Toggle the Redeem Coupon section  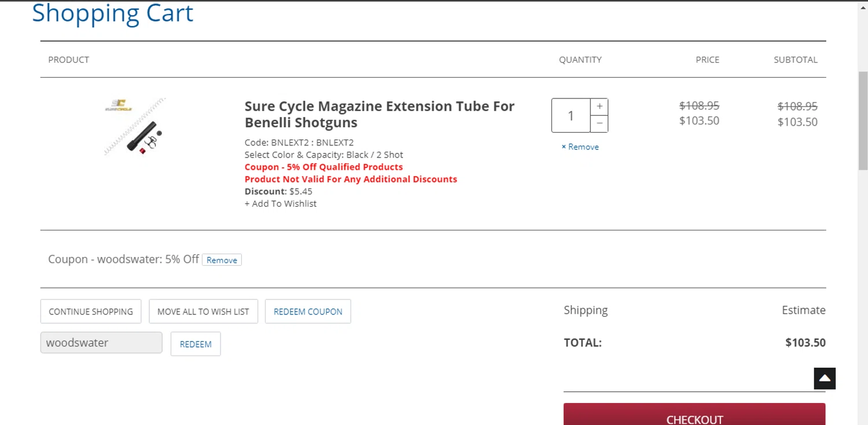coord(308,312)
